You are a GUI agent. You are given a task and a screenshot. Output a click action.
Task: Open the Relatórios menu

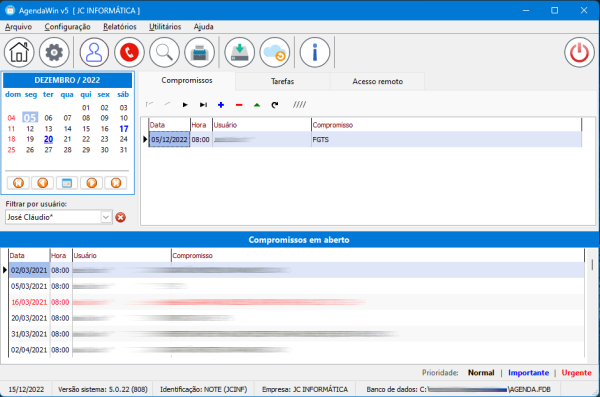[120, 27]
